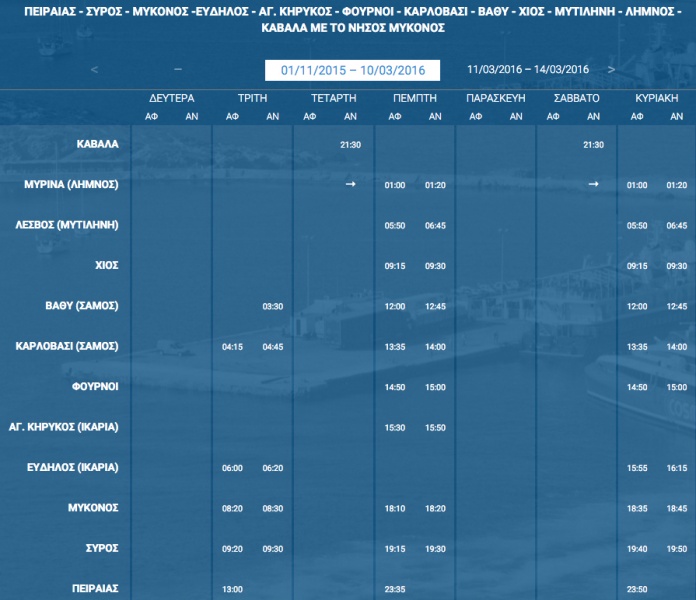
Task: Click Tuesday 04:45 time at ΚΑΡΛΟΒΑΣΙ
Action: 273,347
